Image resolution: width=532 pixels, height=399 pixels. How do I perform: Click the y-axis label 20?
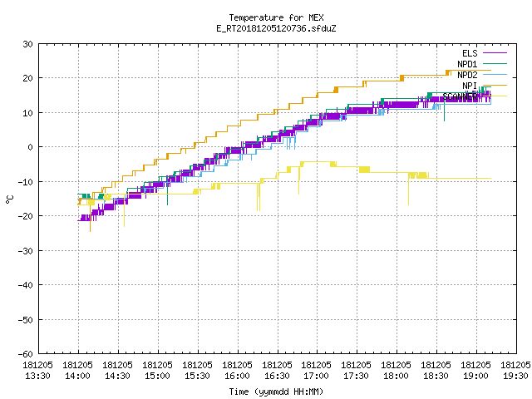tap(27, 78)
